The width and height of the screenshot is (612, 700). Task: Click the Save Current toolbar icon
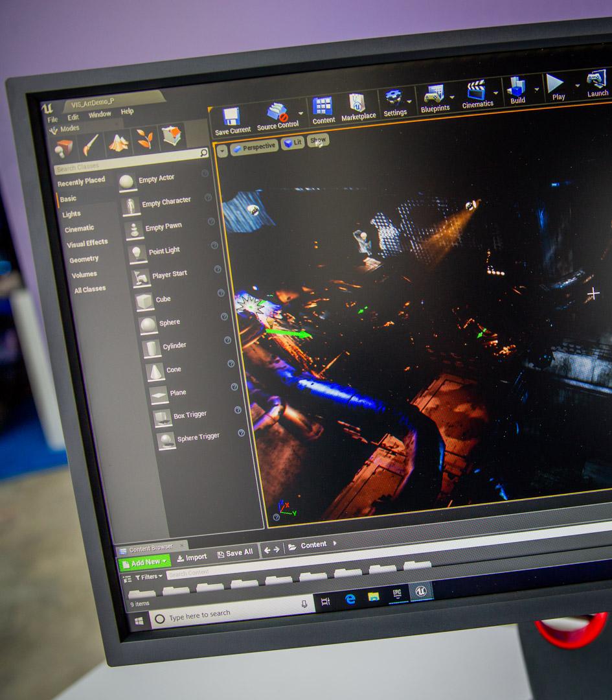pyautogui.click(x=231, y=117)
